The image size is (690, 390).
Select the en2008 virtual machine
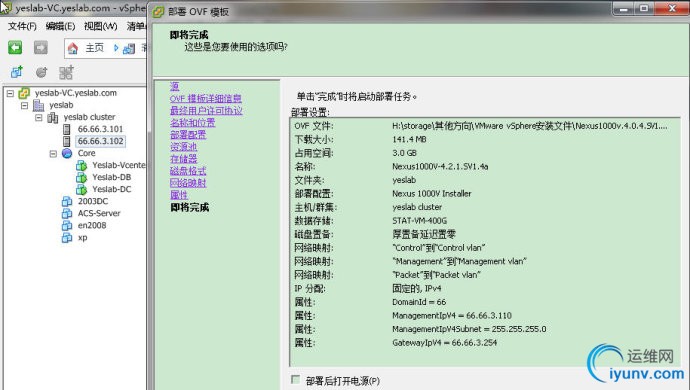(92, 225)
